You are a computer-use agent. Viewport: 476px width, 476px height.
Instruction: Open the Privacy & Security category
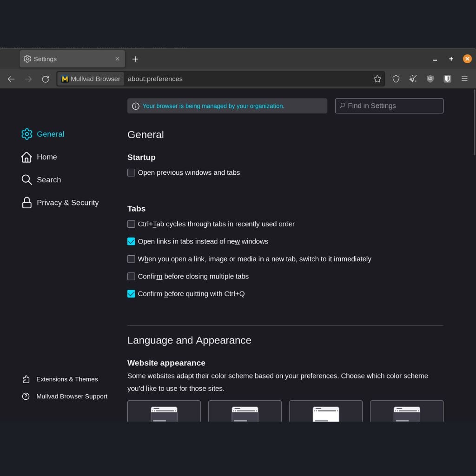click(x=60, y=203)
